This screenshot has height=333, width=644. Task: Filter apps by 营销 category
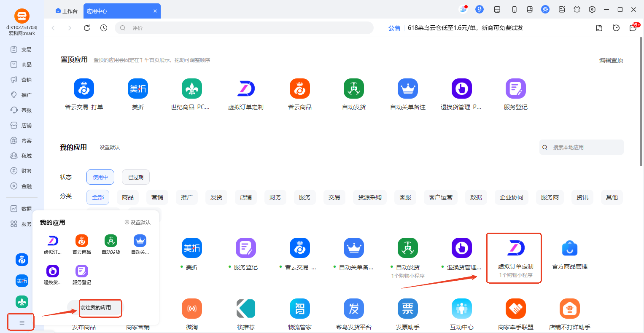pos(157,197)
